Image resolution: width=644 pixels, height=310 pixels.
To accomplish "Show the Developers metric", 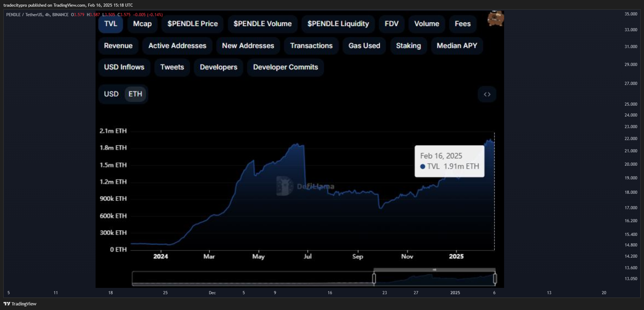I will coord(219,67).
